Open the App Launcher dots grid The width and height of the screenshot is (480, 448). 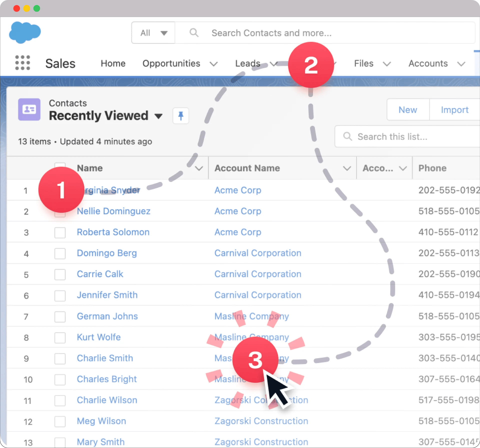[x=22, y=63]
